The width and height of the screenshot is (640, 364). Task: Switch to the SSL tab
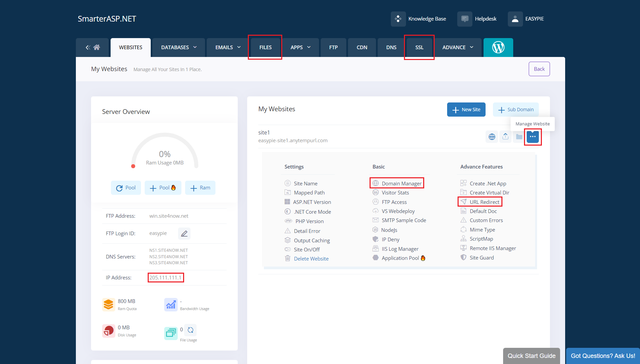[419, 47]
